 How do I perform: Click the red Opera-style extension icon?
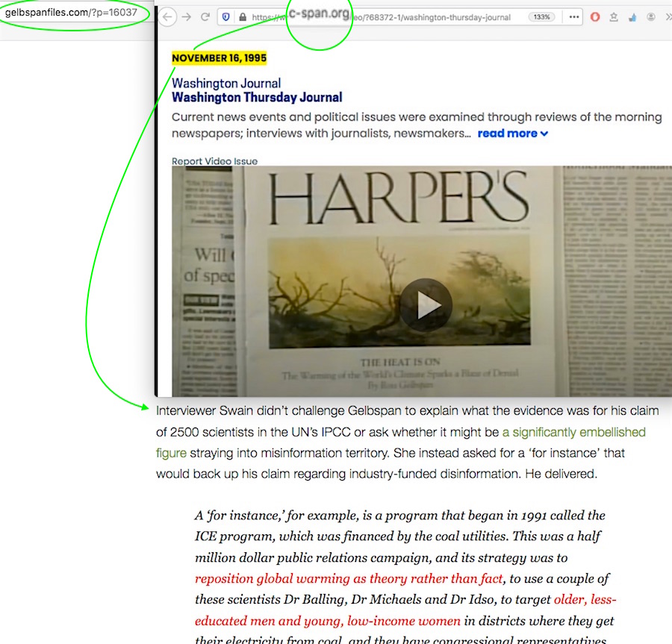[x=595, y=17]
